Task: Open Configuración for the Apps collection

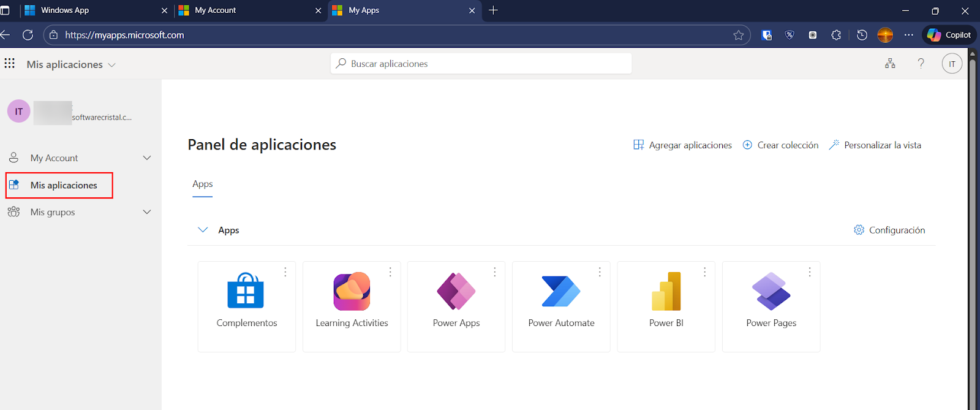Action: [889, 230]
